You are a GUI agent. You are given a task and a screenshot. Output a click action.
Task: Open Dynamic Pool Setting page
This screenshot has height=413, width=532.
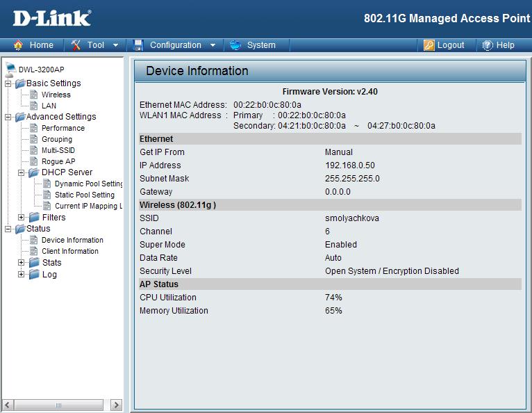click(88, 184)
